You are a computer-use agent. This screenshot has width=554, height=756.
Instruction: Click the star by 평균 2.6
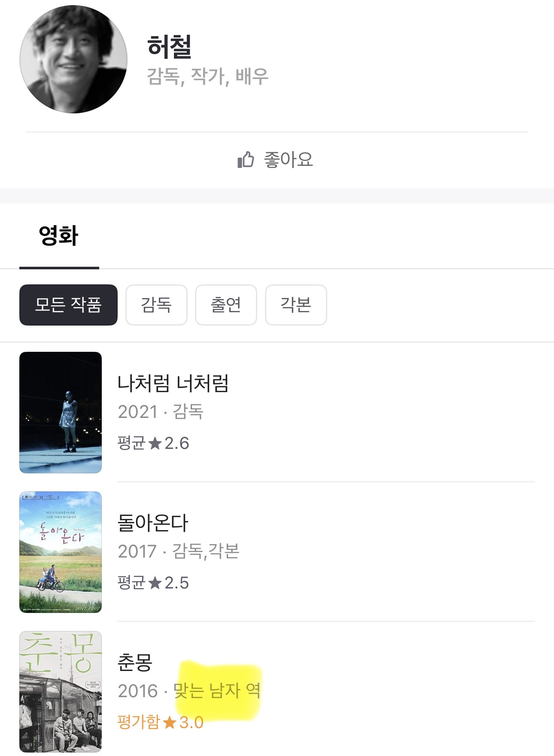coord(155,443)
